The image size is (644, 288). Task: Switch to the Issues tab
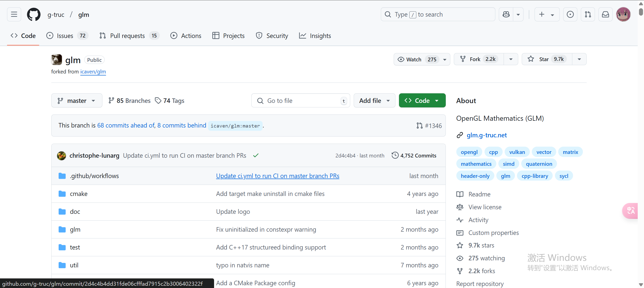tap(65, 36)
